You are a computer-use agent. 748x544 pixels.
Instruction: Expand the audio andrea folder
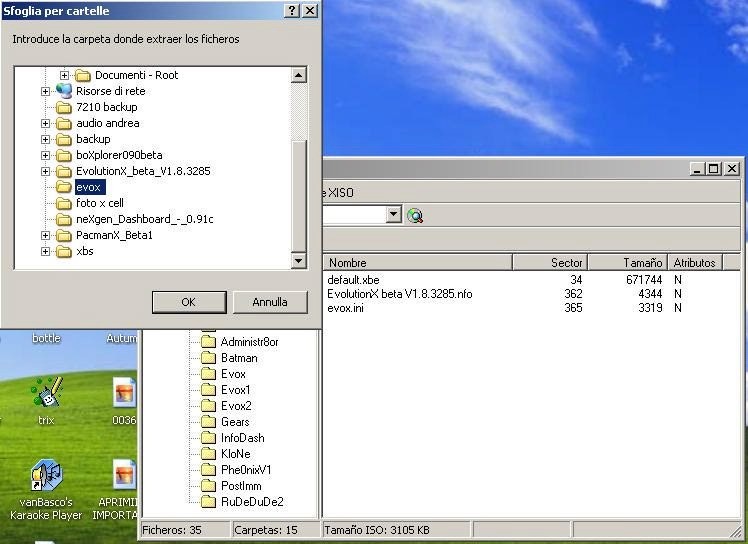46,123
